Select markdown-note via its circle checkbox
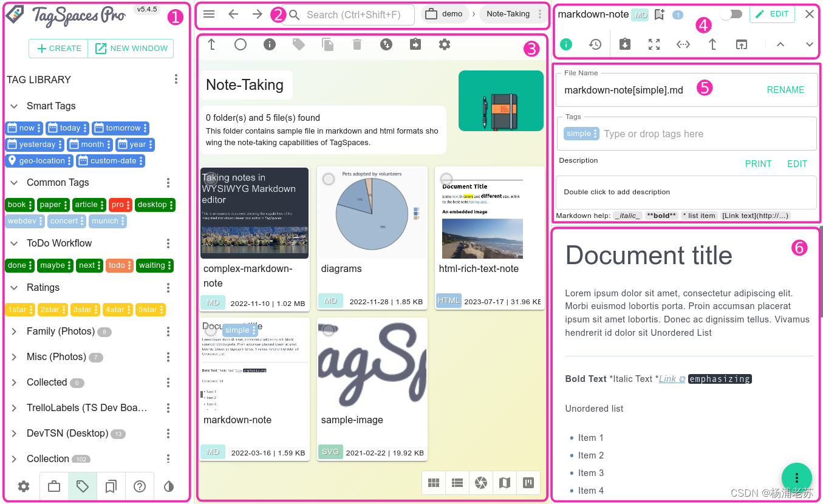The image size is (823, 504). click(x=211, y=330)
